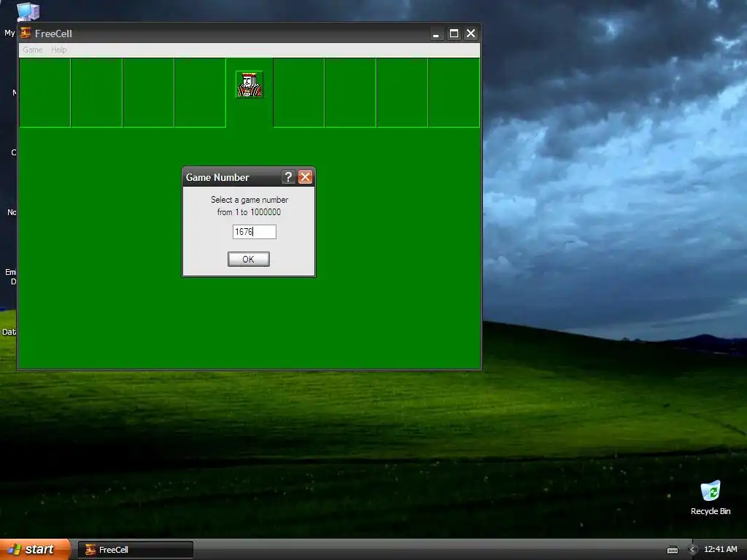Click the king face icon in FreeCell
The height and width of the screenshot is (560, 747).
pos(249,85)
